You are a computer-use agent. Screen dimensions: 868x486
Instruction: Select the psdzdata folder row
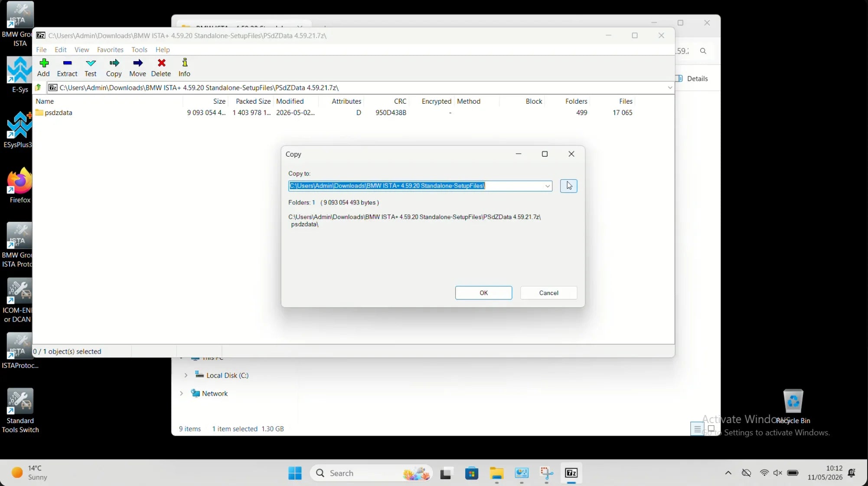tap(334, 113)
